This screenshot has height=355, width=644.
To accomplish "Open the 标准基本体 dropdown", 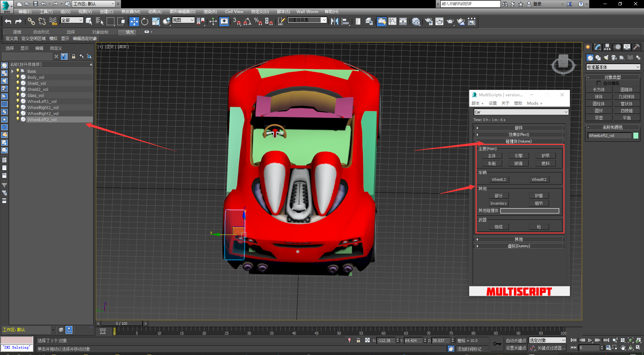I will pyautogui.click(x=613, y=67).
